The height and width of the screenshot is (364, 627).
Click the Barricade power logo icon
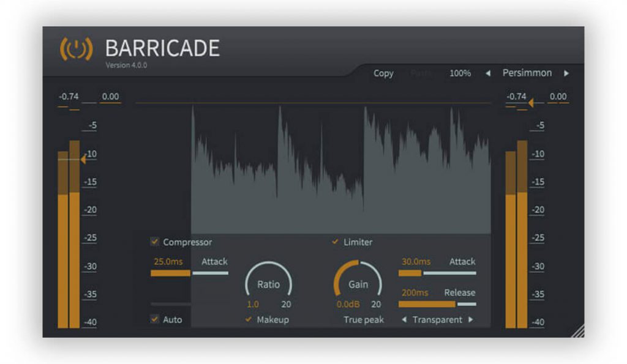76,49
